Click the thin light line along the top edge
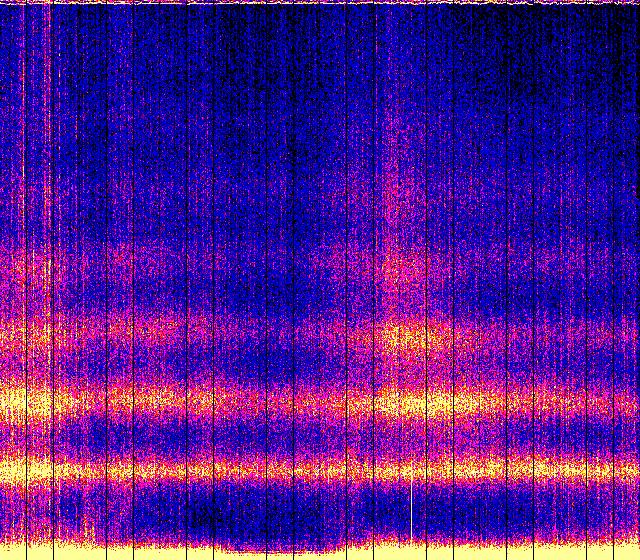 pyautogui.click(x=320, y=3)
